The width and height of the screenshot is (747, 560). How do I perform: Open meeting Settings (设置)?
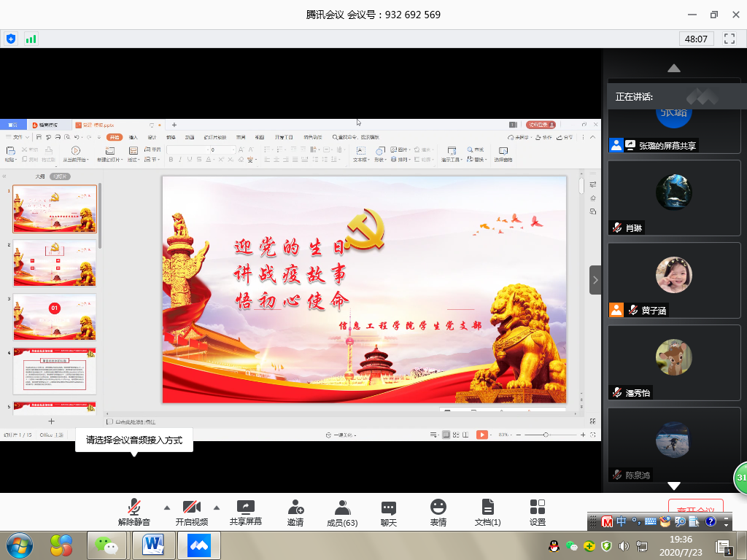coord(538,513)
